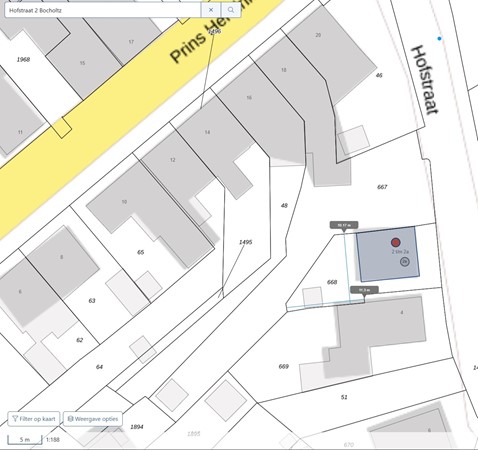Click the '2 t/m 2a' address label

(400, 252)
